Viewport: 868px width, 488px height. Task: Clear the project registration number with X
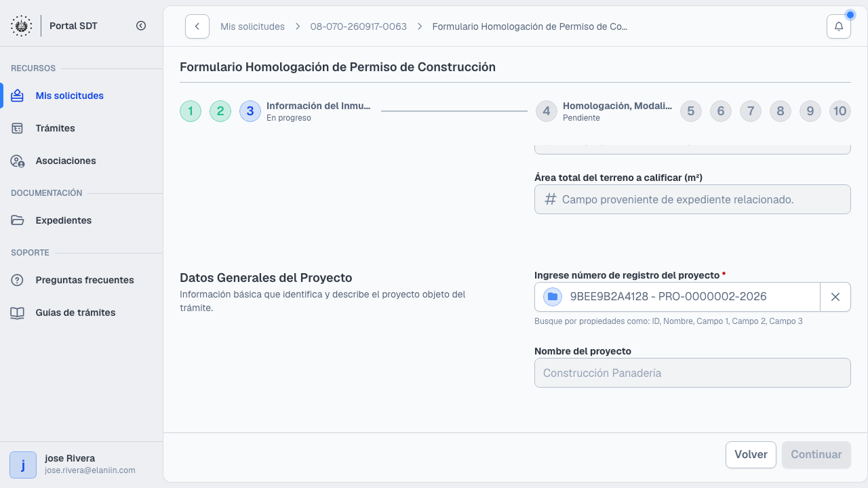(835, 297)
